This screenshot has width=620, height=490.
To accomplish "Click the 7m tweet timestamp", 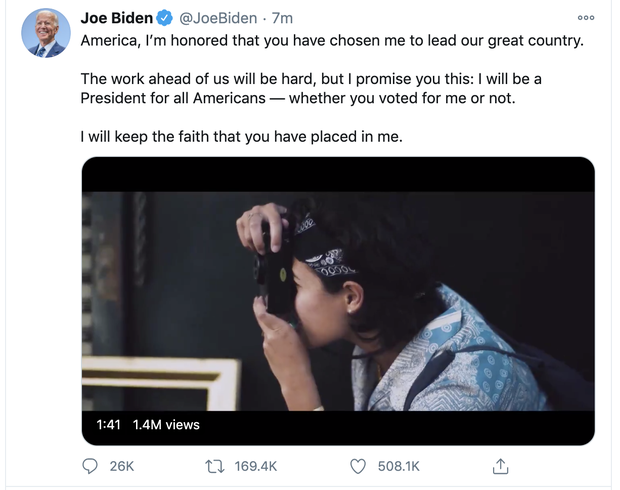I will tap(282, 19).
